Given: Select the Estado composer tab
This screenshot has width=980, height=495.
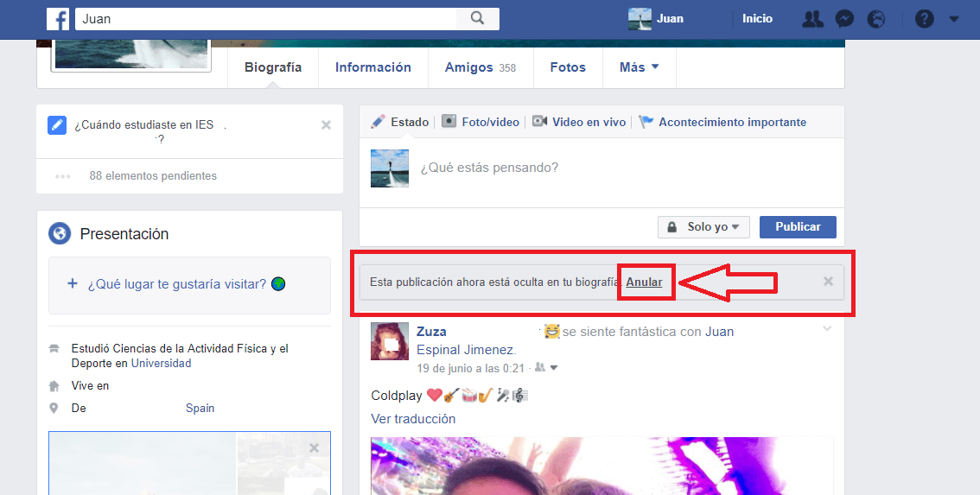Looking at the screenshot, I should (x=400, y=122).
